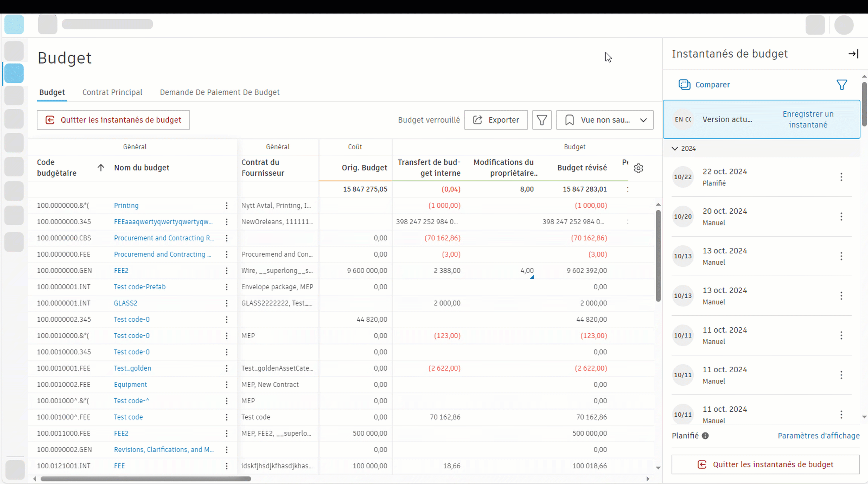
Task: Click the horizontal scrollbar below the table
Action: (x=146, y=479)
